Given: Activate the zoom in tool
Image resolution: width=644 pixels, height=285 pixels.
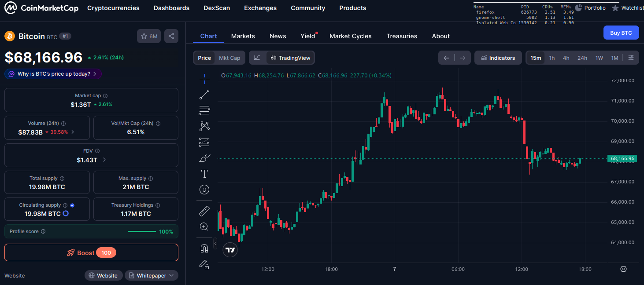Looking at the screenshot, I should [x=204, y=227].
